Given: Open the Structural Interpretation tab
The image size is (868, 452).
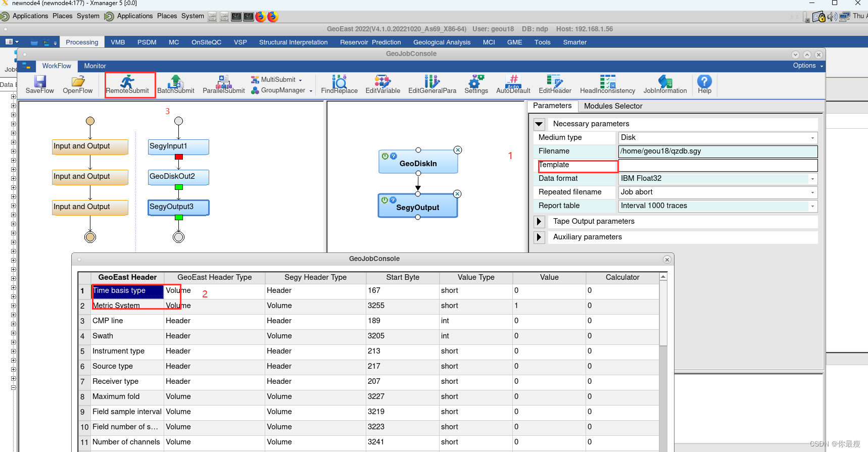Looking at the screenshot, I should [293, 42].
